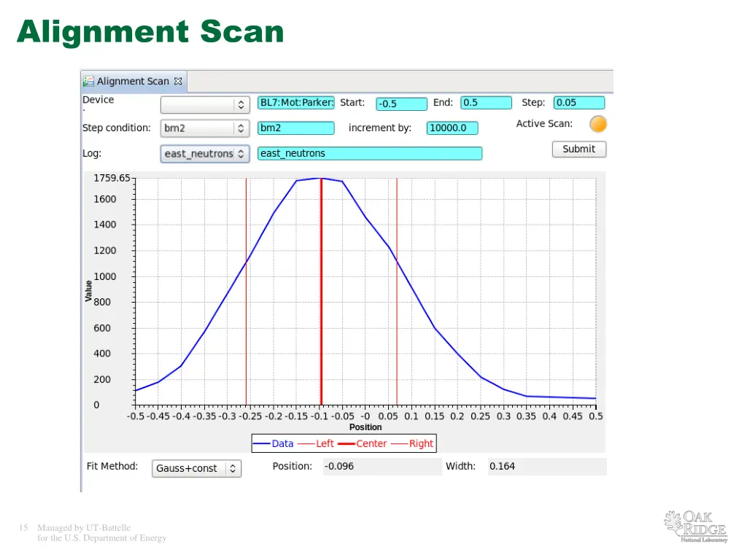Click the Width result field showing 0.164
The height and width of the screenshot is (560, 747).
click(546, 467)
